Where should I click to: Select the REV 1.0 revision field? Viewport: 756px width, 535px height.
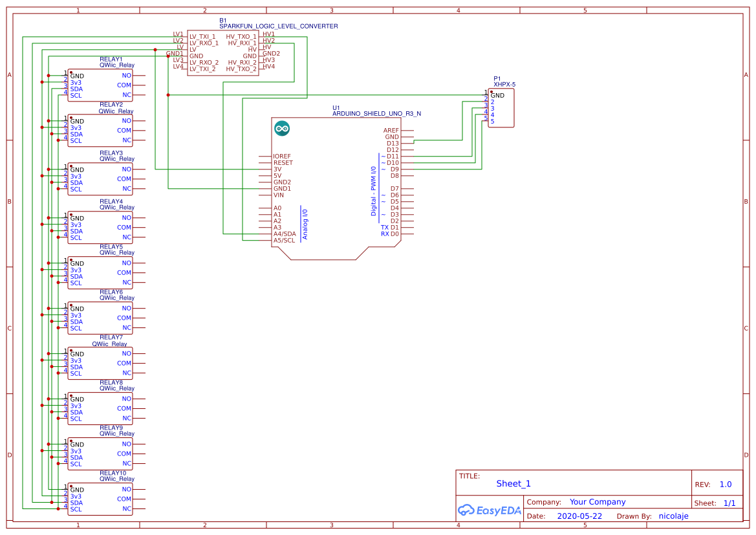coord(724,483)
